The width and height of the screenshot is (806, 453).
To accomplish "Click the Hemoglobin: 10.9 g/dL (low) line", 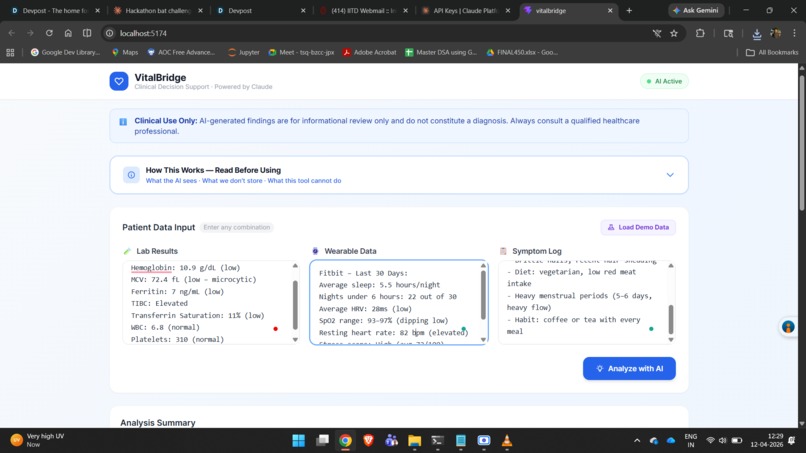I will [x=186, y=267].
